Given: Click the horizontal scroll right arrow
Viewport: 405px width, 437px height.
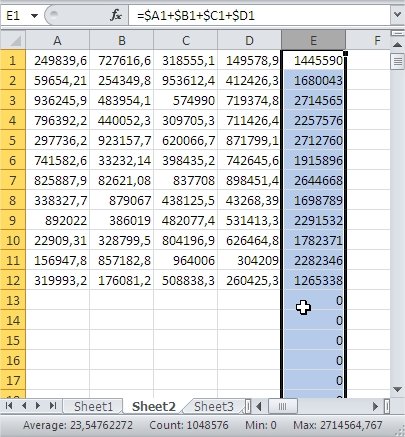Looking at the screenshot, I should coord(376,406).
